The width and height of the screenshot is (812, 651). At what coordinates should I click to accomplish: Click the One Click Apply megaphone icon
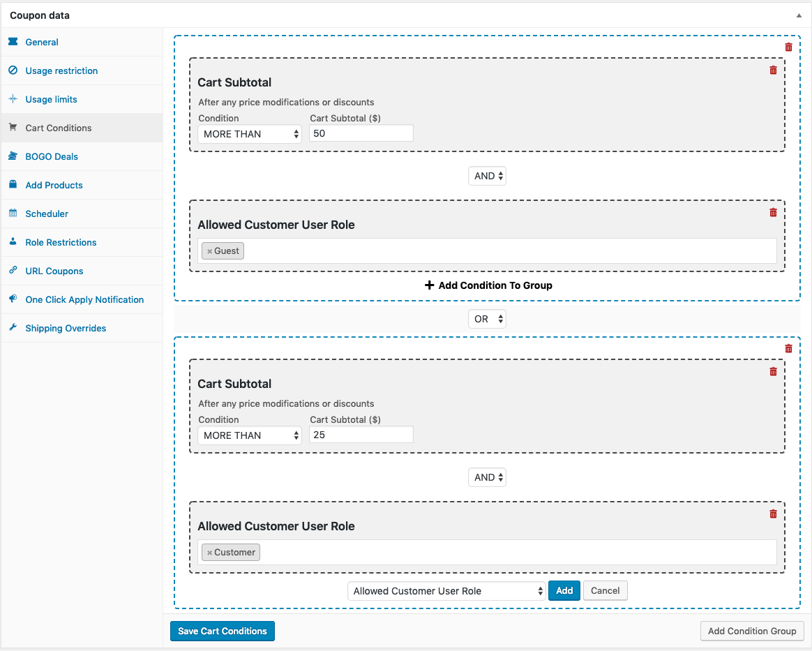coord(13,299)
